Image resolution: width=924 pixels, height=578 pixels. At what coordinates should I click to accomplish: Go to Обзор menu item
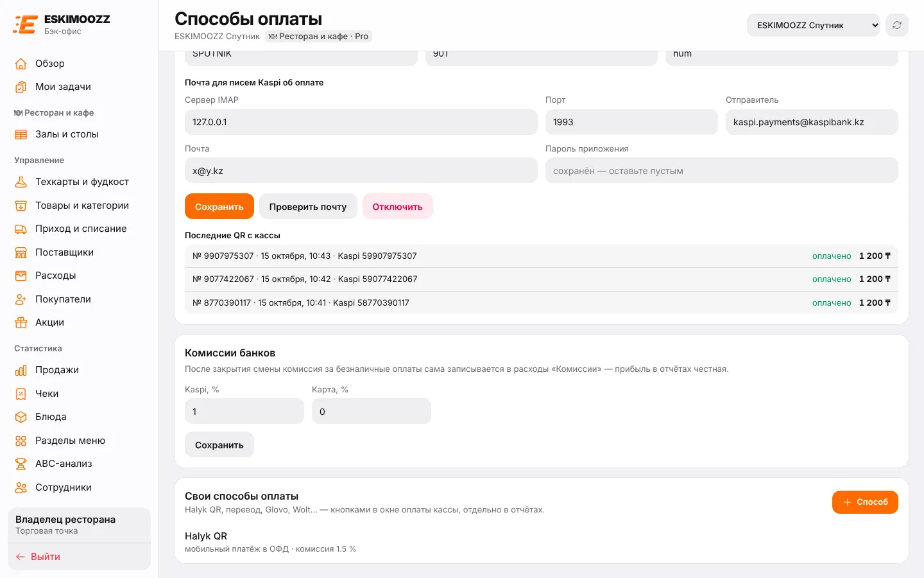tap(79, 64)
